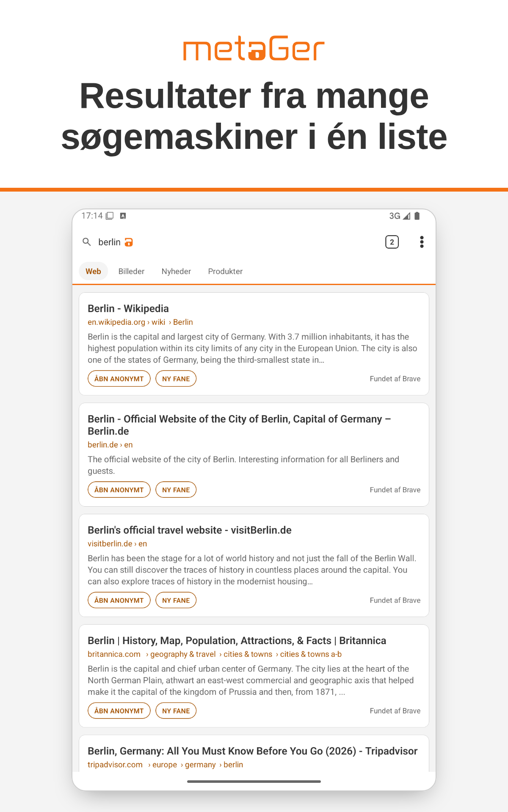Screen dimensions: 508x812
Task: Click NY FANE under the Britannica result
Action: [176, 711]
